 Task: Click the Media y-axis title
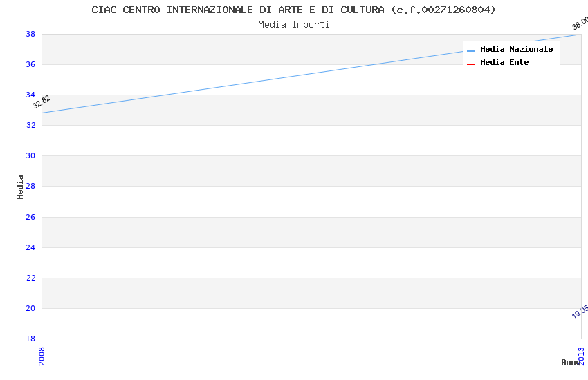click(20, 187)
